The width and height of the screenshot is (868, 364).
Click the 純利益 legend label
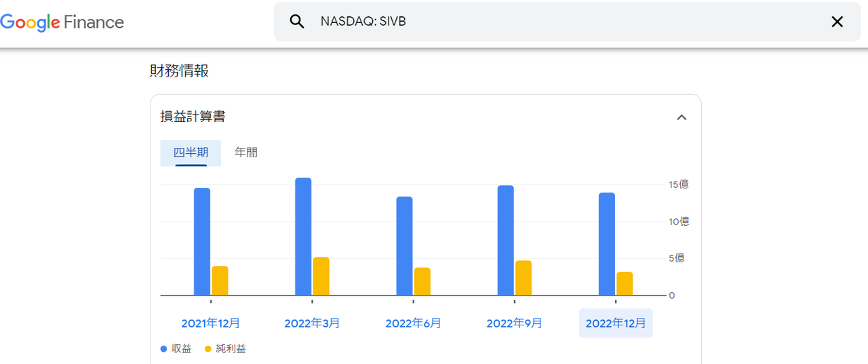tap(231, 349)
